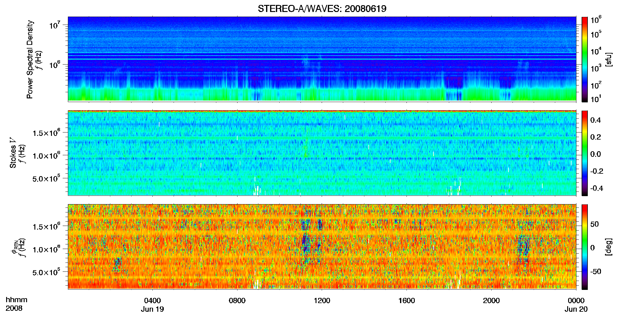
Task: Select the 1200 time tick label
Action: tap(322, 300)
